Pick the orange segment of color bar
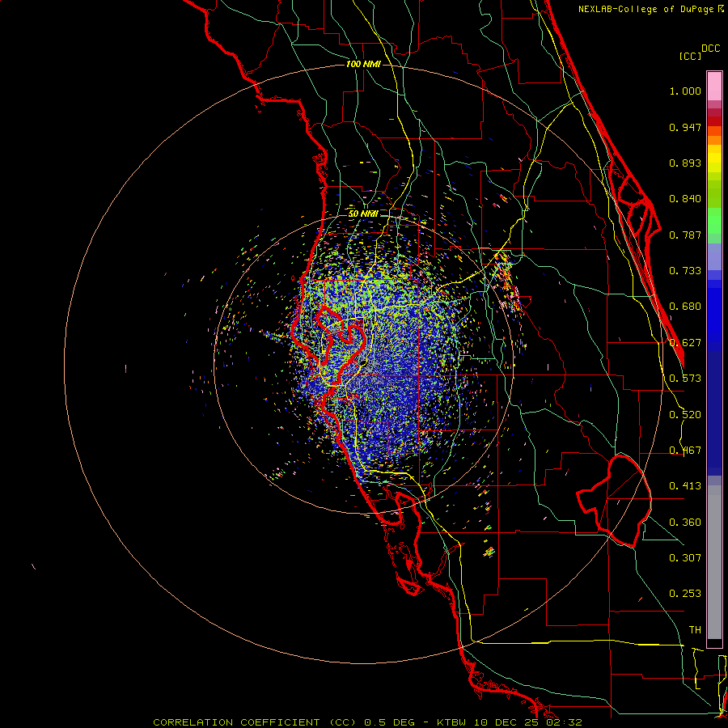The image size is (728, 728). [714, 140]
